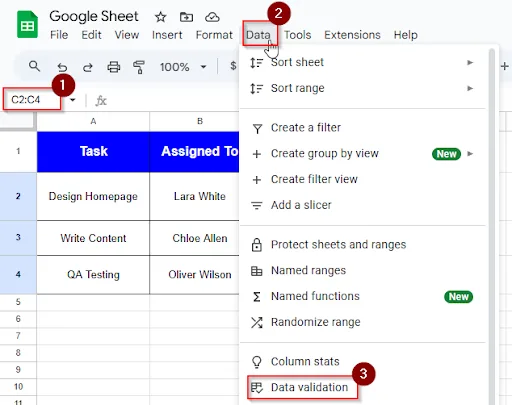The height and width of the screenshot is (405, 512).
Task: Open the Google Sheets home icon
Action: 27,25
